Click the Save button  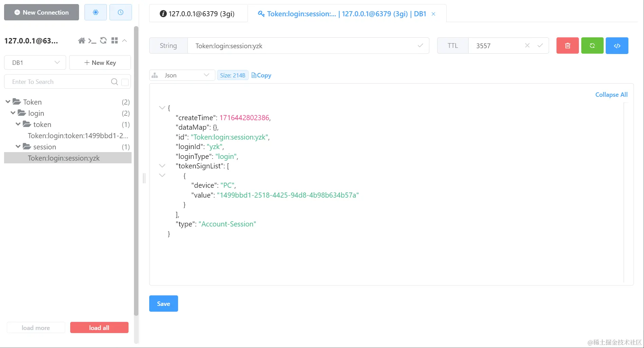tap(163, 303)
